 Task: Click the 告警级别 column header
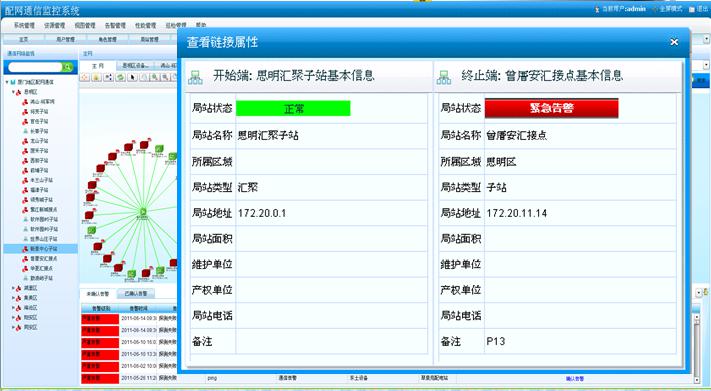tap(100, 308)
